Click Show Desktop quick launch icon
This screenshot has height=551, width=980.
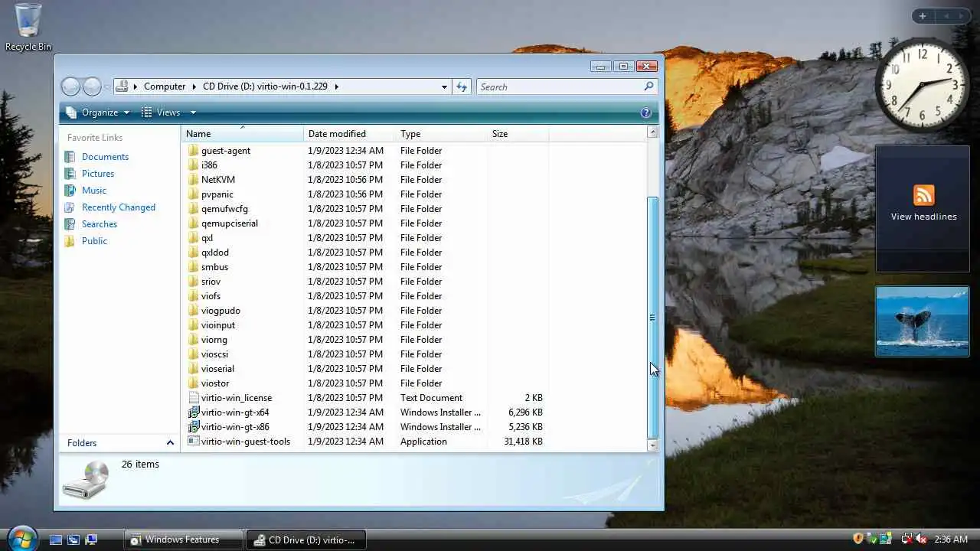[55, 540]
